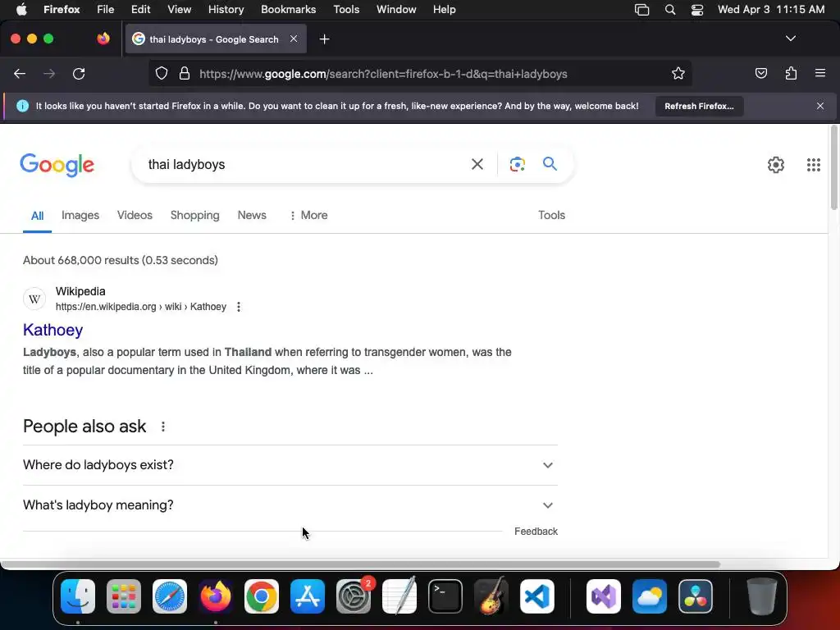
Task: Click the pinned Firefox tab icon
Action: tap(103, 39)
